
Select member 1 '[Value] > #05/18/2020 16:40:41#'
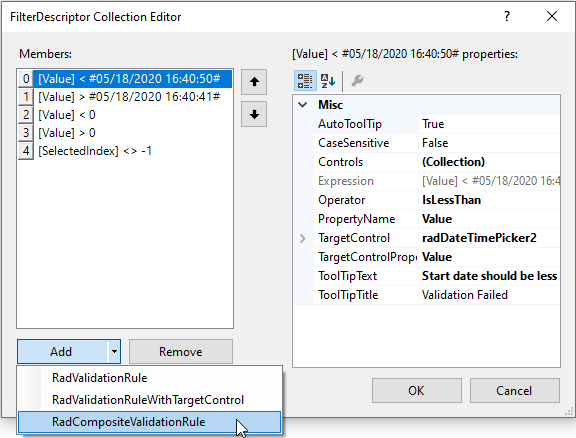(x=125, y=97)
